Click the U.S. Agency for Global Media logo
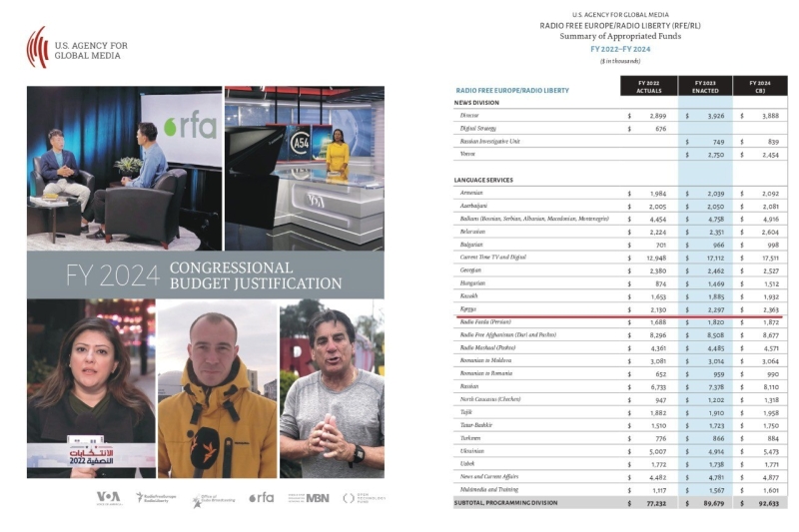The width and height of the screenshot is (799, 532). pos(77,47)
